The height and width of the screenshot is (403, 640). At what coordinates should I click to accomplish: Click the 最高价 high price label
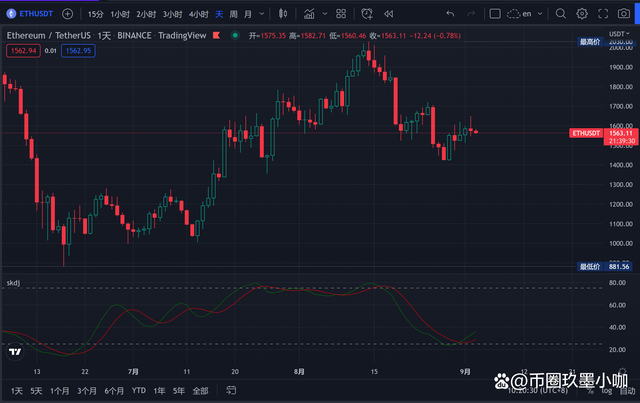[x=590, y=42]
